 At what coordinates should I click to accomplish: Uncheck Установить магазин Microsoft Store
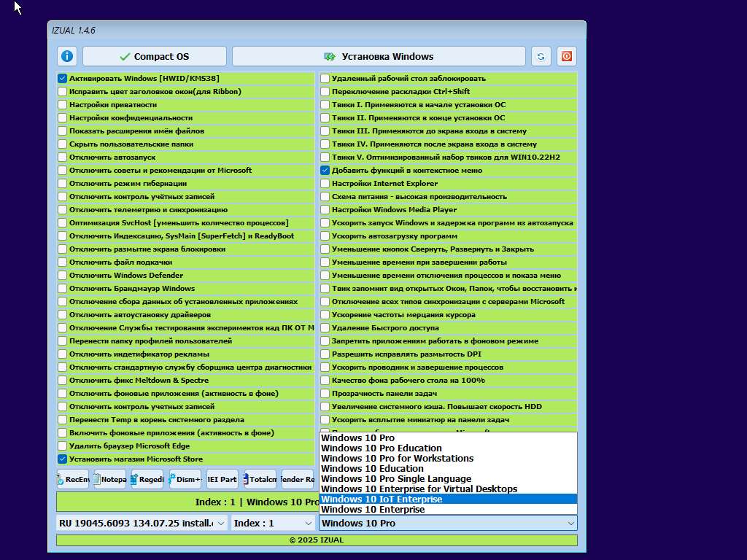click(x=63, y=459)
